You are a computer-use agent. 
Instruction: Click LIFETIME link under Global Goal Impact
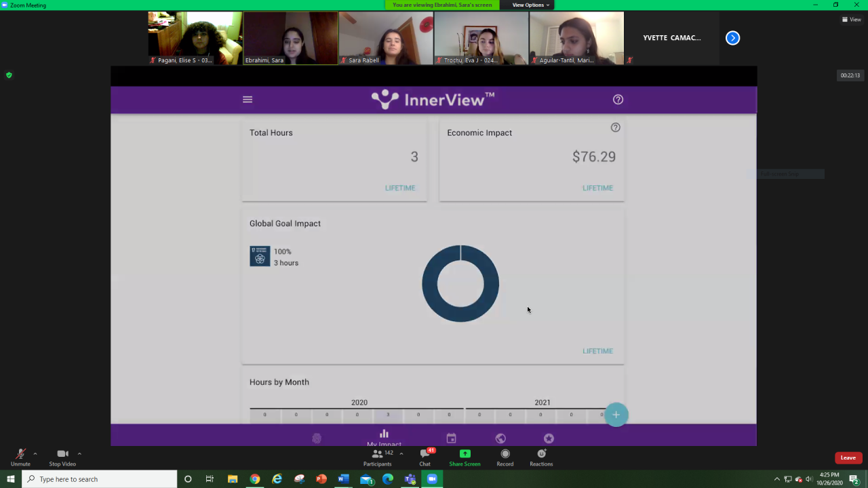[597, 351]
